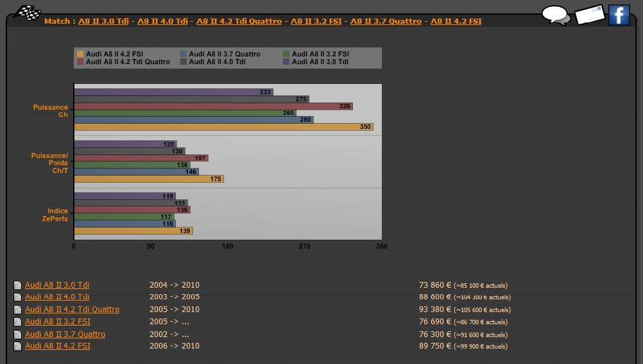
Task: Open list link Audi A8 II 3.2 FSI
Action: pyautogui.click(x=57, y=322)
